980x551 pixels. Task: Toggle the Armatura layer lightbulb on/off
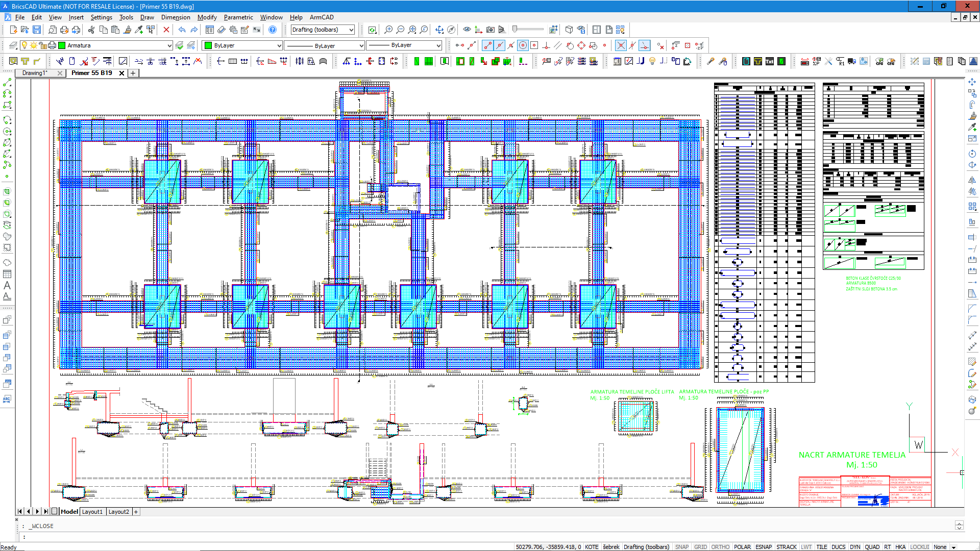24,45
